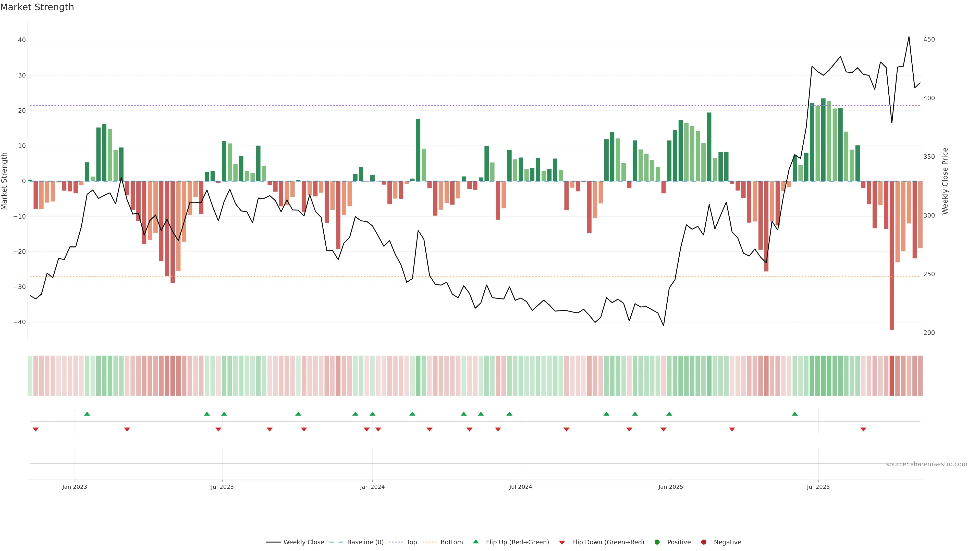Viewport: 980px width, 551px height.
Task: Click the source: sharemaestro.com text
Action: tap(926, 464)
